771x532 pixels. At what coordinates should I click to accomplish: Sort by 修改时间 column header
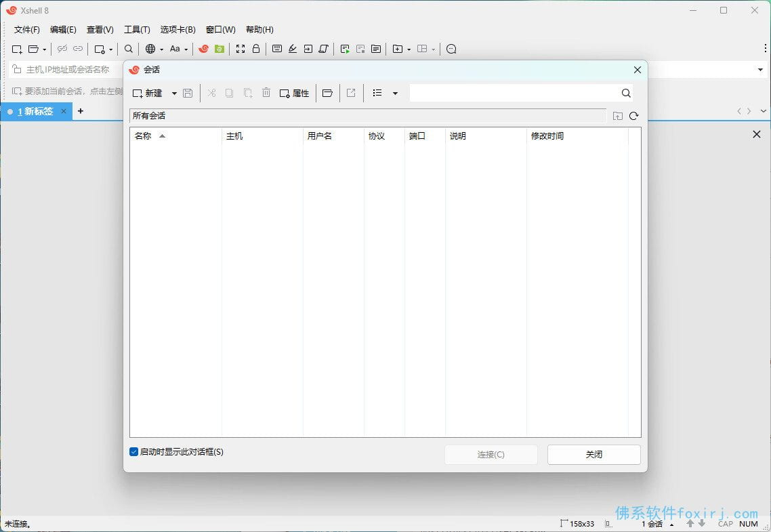click(577, 136)
